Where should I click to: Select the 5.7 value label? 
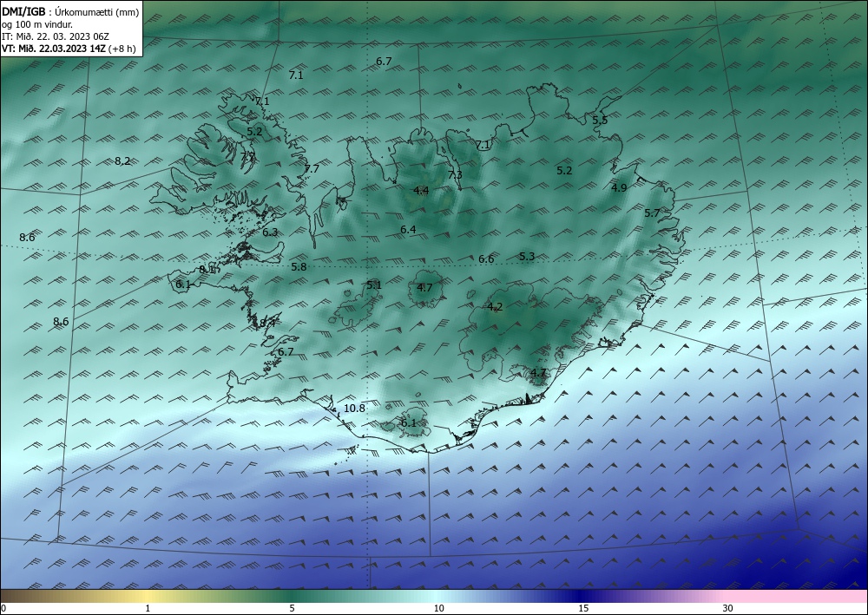click(652, 213)
